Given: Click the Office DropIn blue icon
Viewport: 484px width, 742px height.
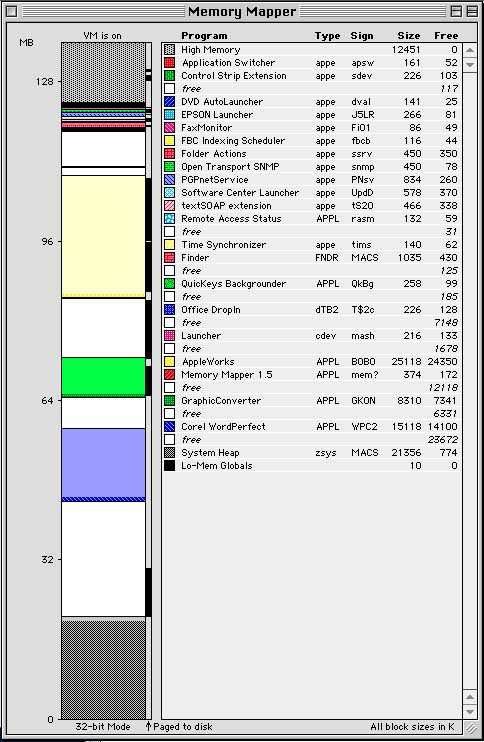Looking at the screenshot, I should point(169,310).
